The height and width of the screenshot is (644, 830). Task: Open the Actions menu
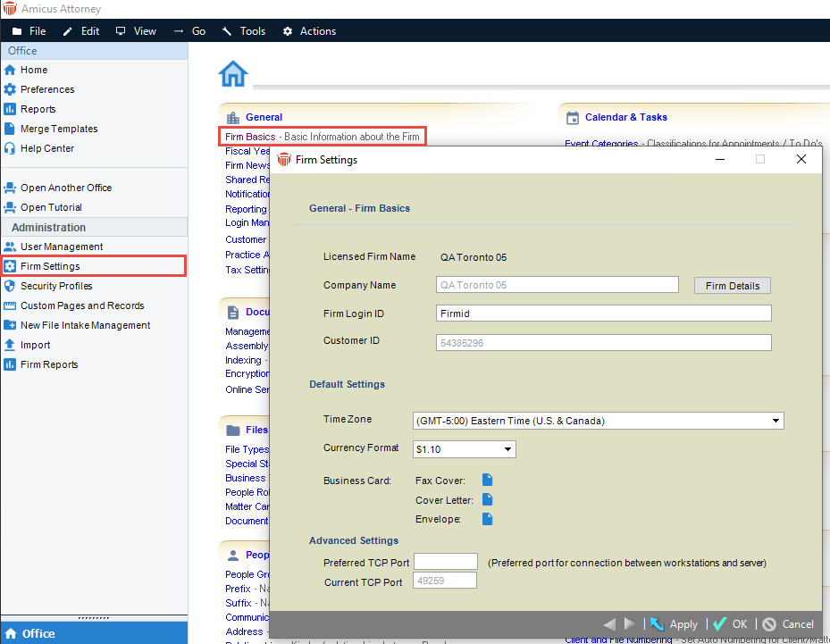click(x=310, y=31)
